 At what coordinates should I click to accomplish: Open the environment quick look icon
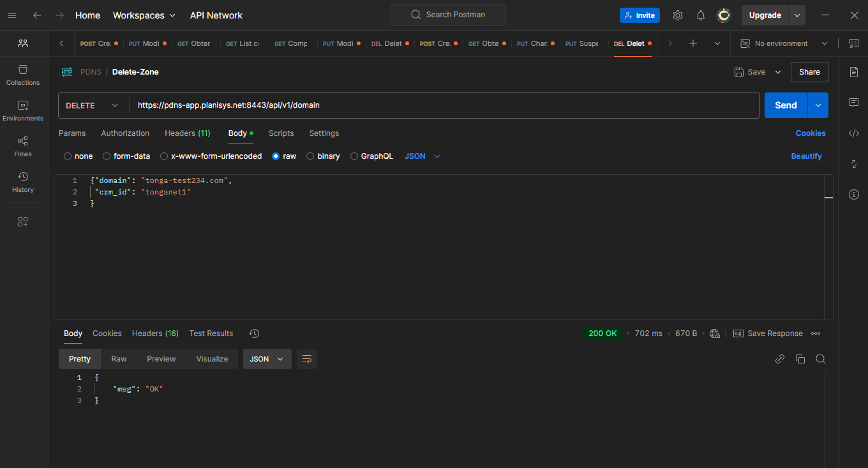pyautogui.click(x=854, y=43)
